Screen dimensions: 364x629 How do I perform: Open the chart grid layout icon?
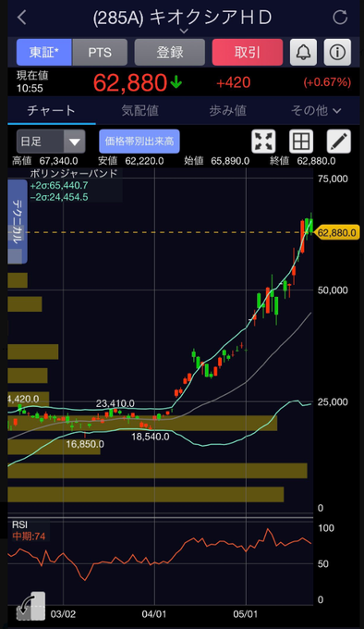(301, 142)
